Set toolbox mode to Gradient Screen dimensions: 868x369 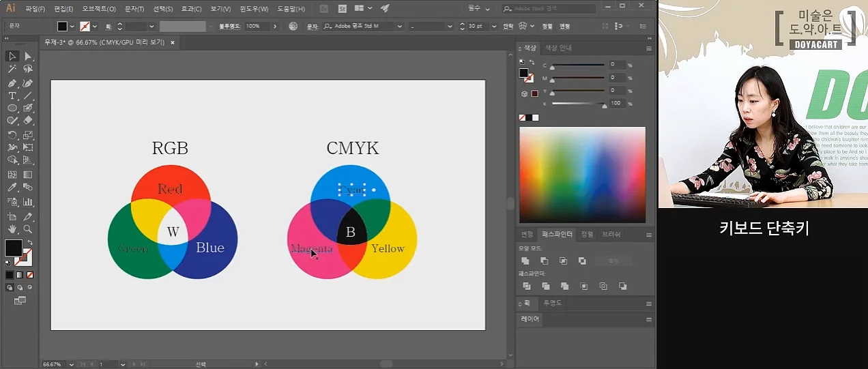point(20,275)
